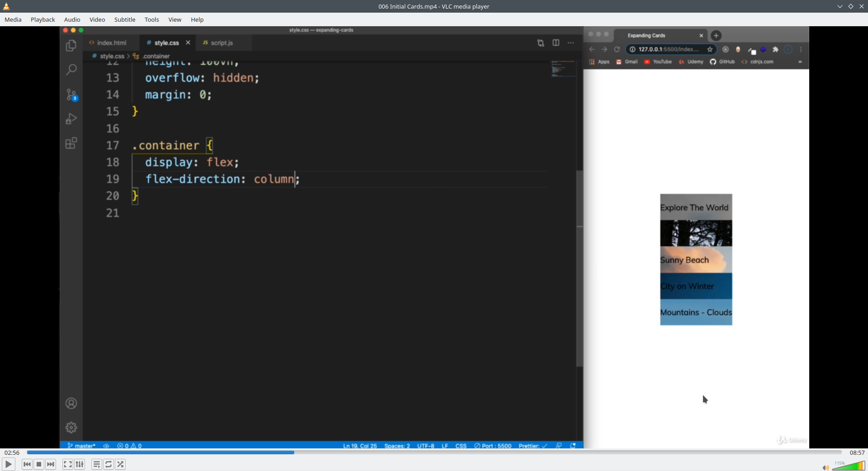Toggle fullscreen video mode
Screen dimensions: 868x471
[68, 464]
